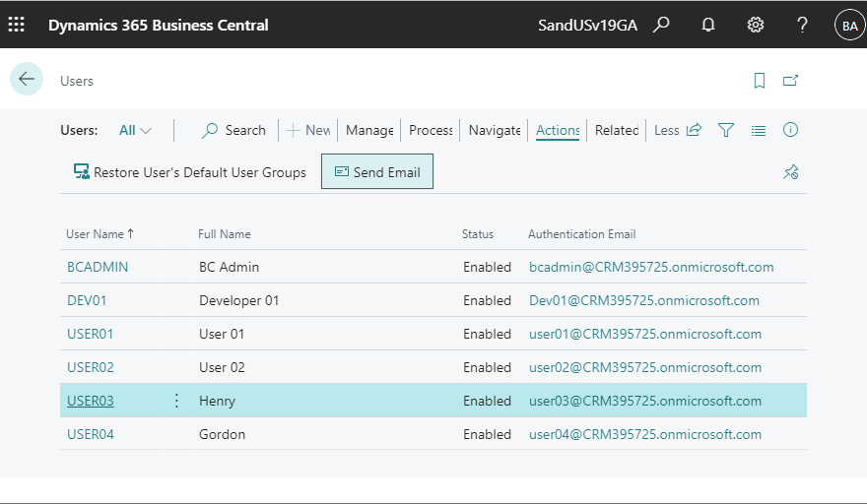Show the FactBox information pane
Screen dimensions: 867x504
[791, 130]
